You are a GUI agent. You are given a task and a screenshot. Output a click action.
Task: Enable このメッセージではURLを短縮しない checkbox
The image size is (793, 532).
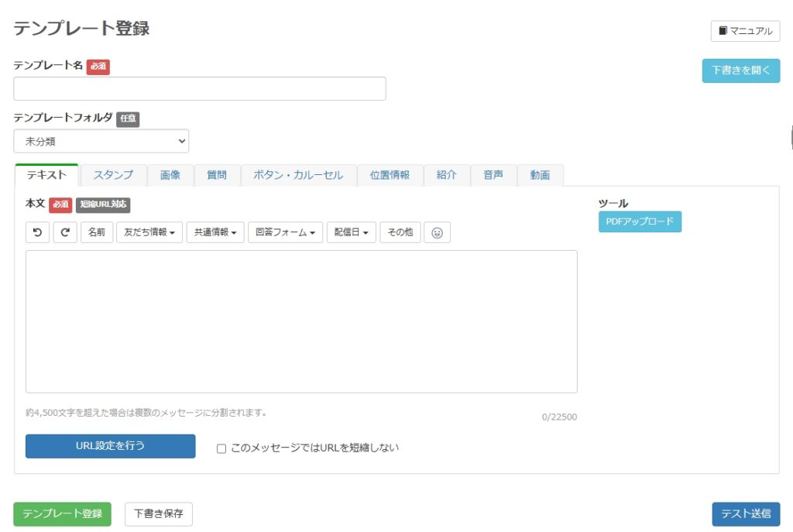click(221, 448)
